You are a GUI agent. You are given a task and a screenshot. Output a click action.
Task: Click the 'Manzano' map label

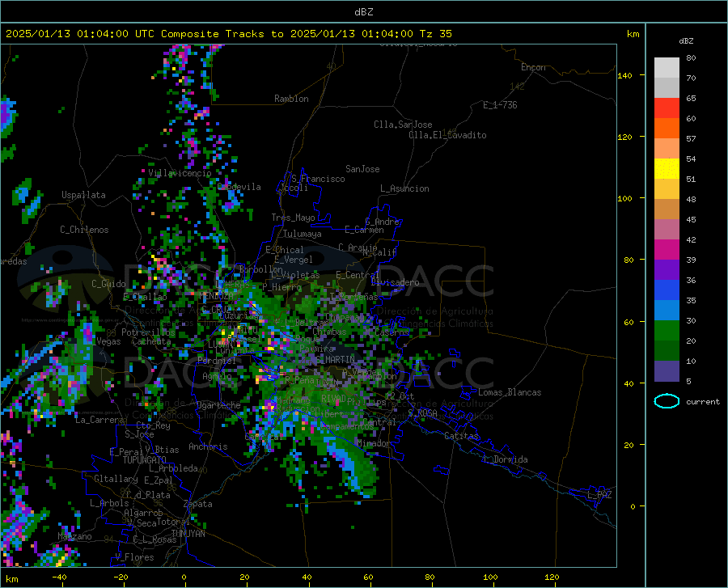(x=74, y=536)
